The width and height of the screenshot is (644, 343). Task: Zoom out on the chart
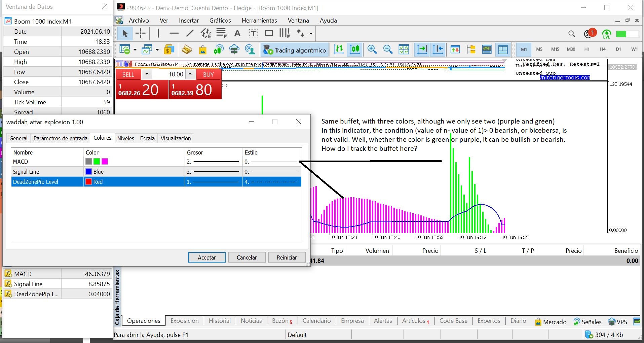(x=388, y=49)
